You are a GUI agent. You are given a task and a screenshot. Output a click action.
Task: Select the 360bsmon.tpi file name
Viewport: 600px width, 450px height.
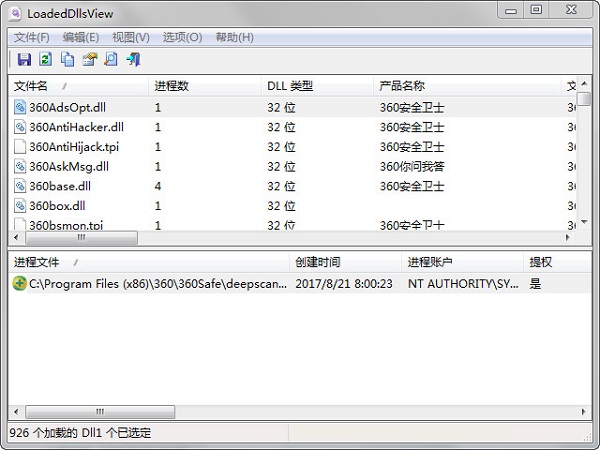point(66,225)
